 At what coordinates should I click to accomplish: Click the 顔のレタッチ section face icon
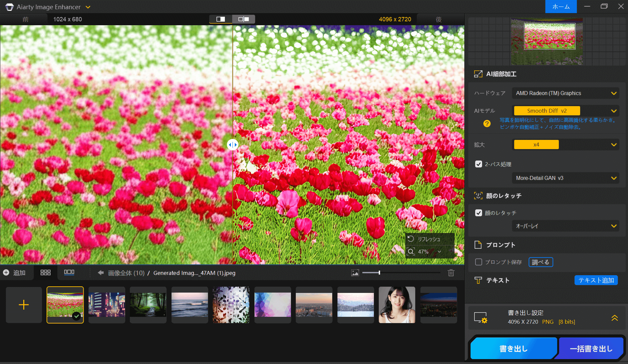pos(478,196)
